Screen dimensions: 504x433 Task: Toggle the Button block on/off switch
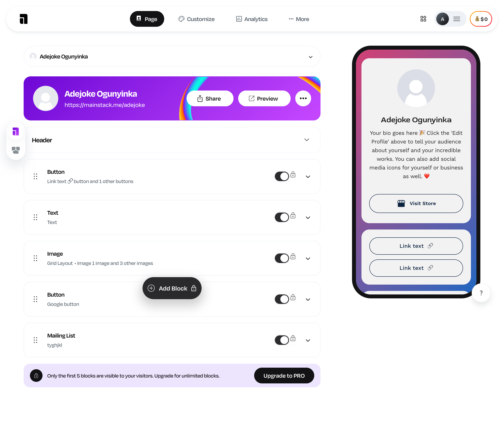pyautogui.click(x=282, y=176)
